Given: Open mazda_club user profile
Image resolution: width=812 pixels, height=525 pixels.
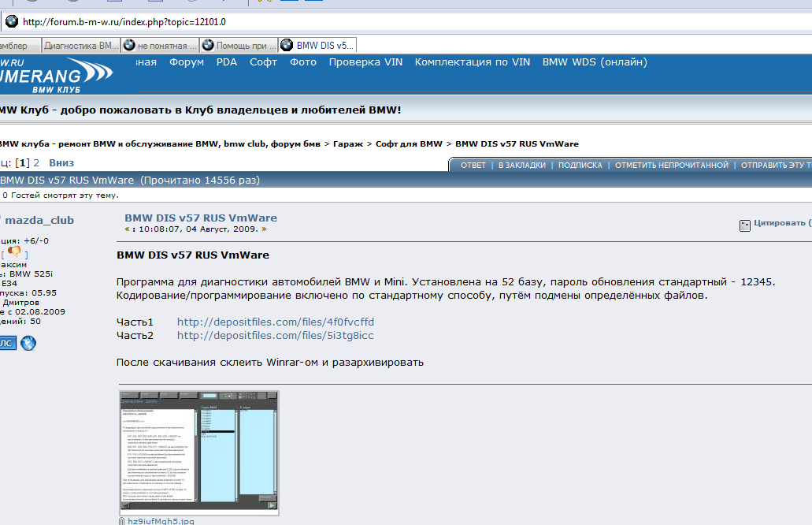Looking at the screenshot, I should 39,220.
